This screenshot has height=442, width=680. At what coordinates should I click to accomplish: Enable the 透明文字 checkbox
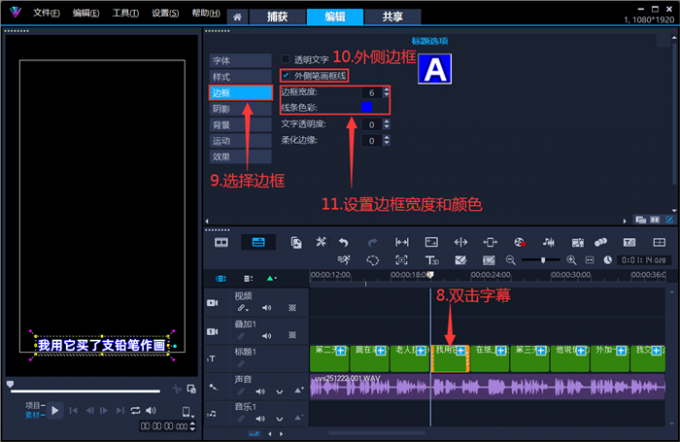285,59
